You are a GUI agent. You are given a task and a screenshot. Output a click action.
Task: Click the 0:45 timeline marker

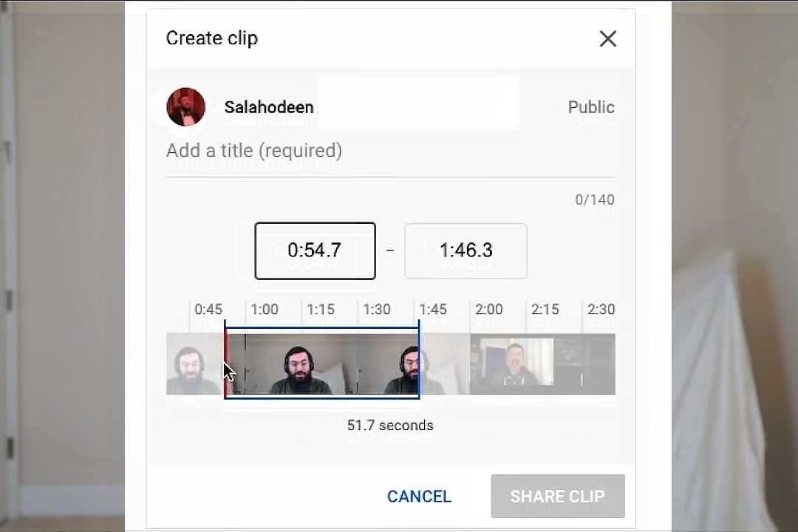[208, 310]
